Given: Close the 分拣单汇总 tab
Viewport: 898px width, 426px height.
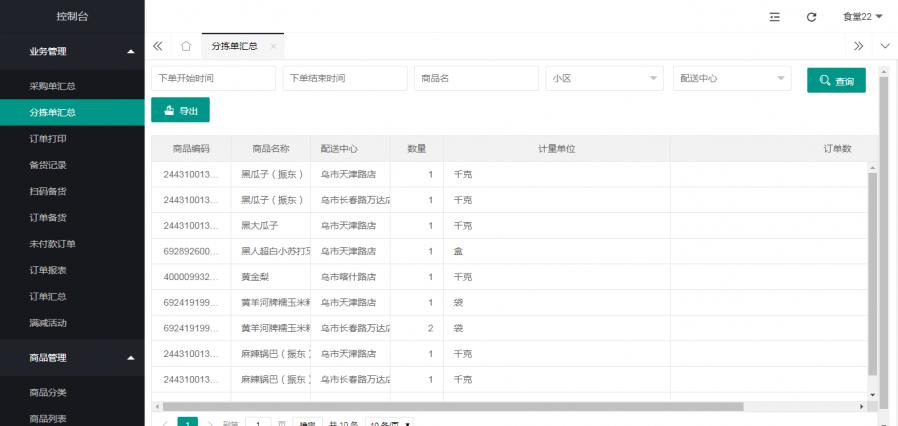Looking at the screenshot, I should 273,46.
